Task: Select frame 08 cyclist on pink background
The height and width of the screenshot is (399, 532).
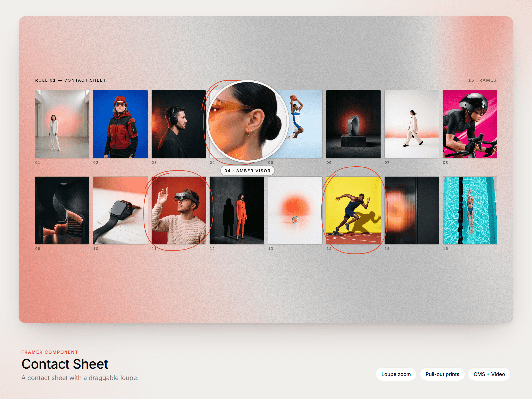Action: click(x=470, y=124)
